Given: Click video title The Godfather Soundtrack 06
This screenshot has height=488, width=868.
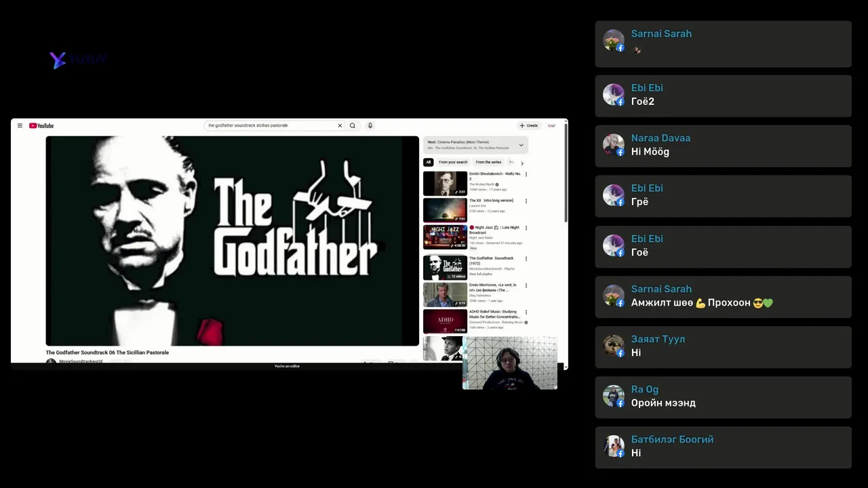Looking at the screenshot, I should 107,352.
